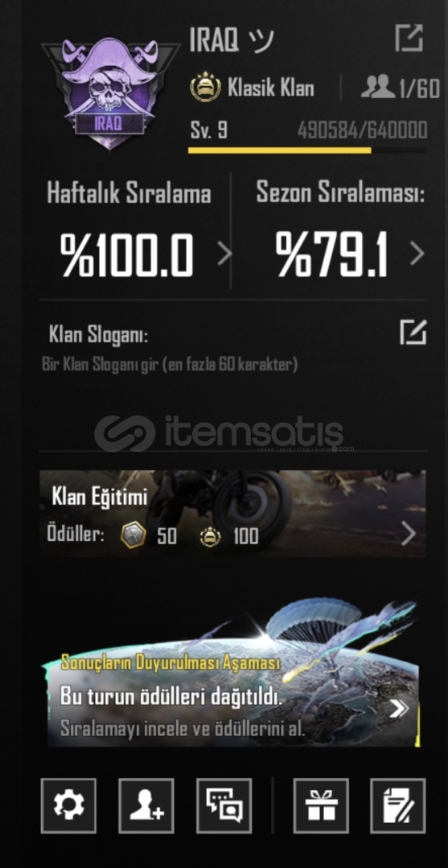This screenshot has height=868, width=448.
Task: Expand Sezon Sıralaması with its chevron
Action: (417, 254)
